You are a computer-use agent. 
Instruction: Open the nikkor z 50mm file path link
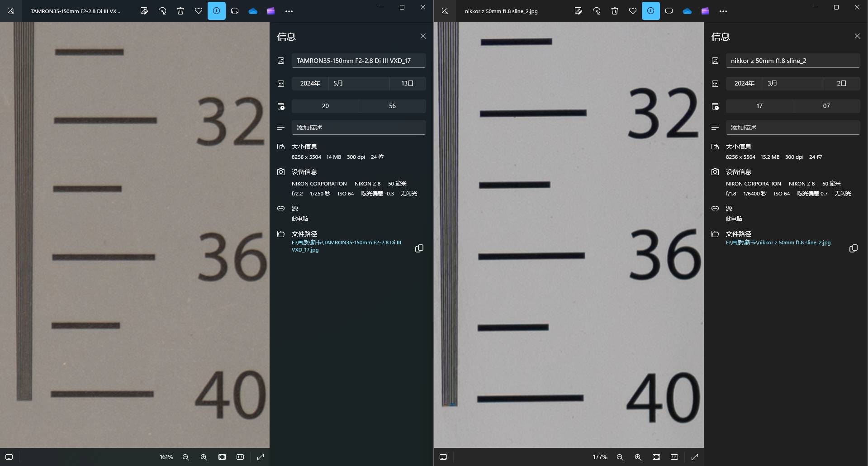coord(778,243)
